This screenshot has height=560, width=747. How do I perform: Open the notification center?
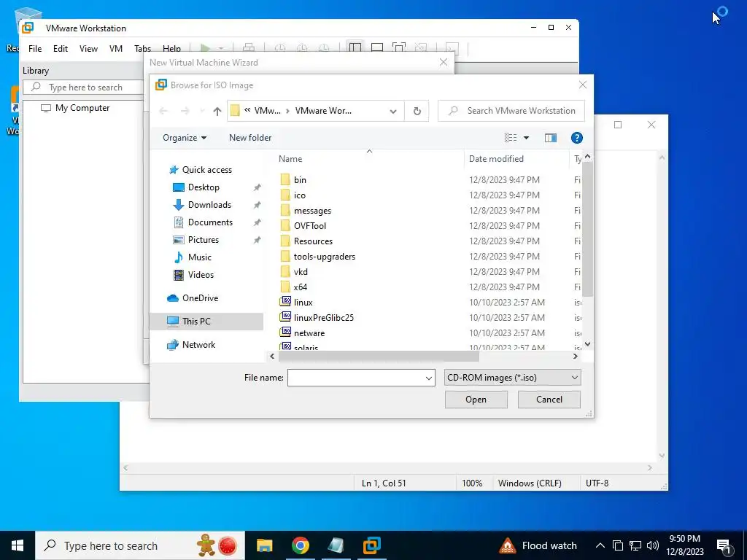coord(724,545)
